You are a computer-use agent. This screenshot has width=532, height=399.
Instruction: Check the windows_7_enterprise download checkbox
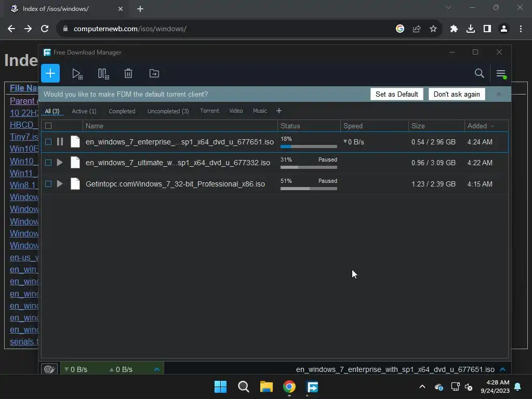48,142
